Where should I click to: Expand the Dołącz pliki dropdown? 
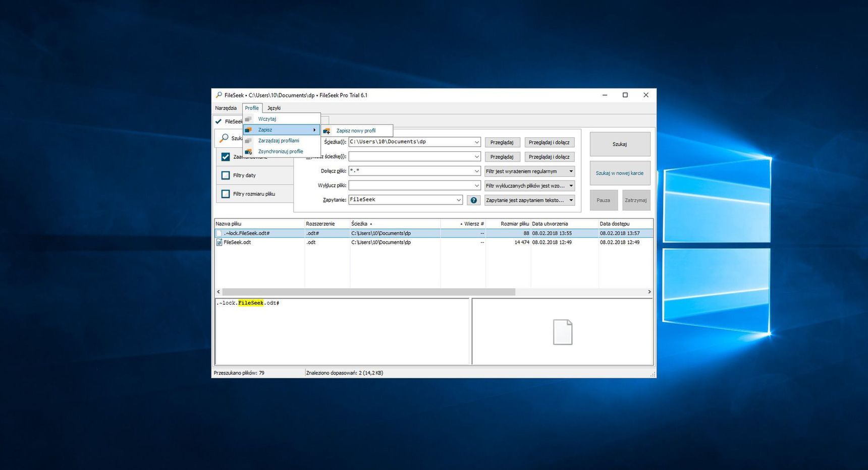coord(476,171)
